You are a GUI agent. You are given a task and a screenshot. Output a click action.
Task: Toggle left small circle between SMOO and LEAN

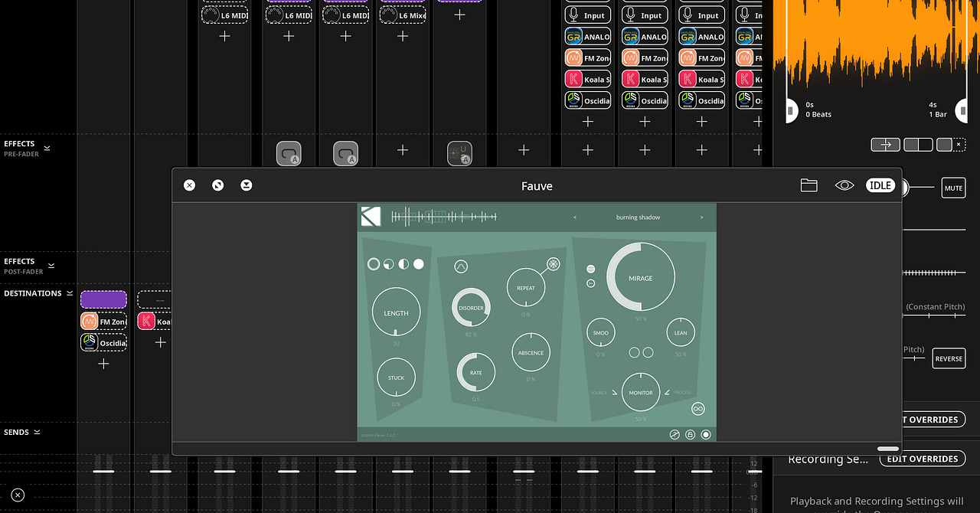634,353
